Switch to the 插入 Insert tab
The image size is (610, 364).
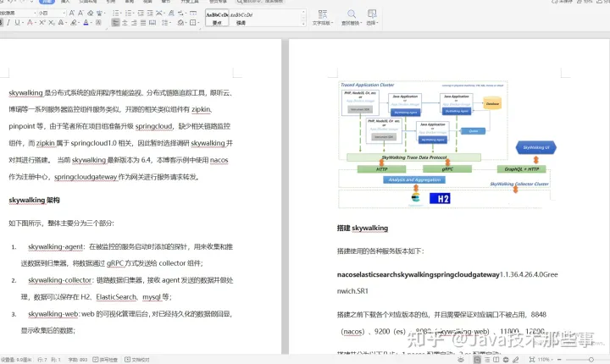click(x=65, y=2)
